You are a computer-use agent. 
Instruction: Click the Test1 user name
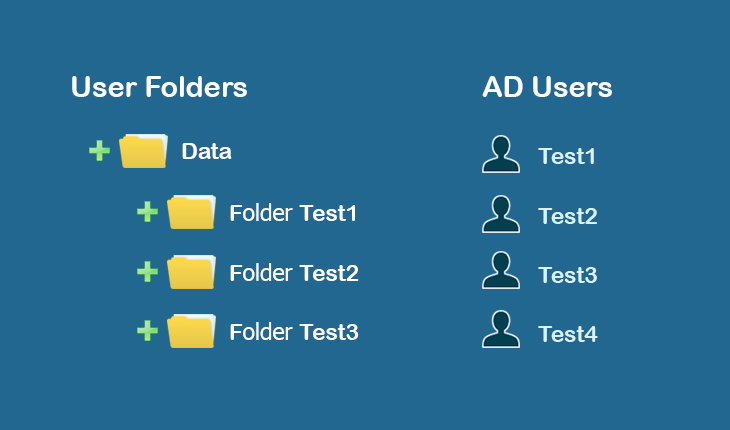coord(567,157)
